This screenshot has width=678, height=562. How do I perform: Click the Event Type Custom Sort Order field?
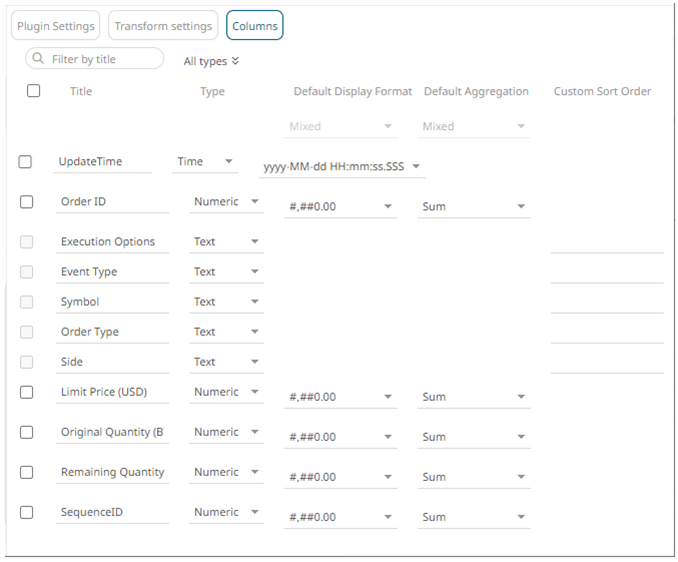tap(606, 272)
